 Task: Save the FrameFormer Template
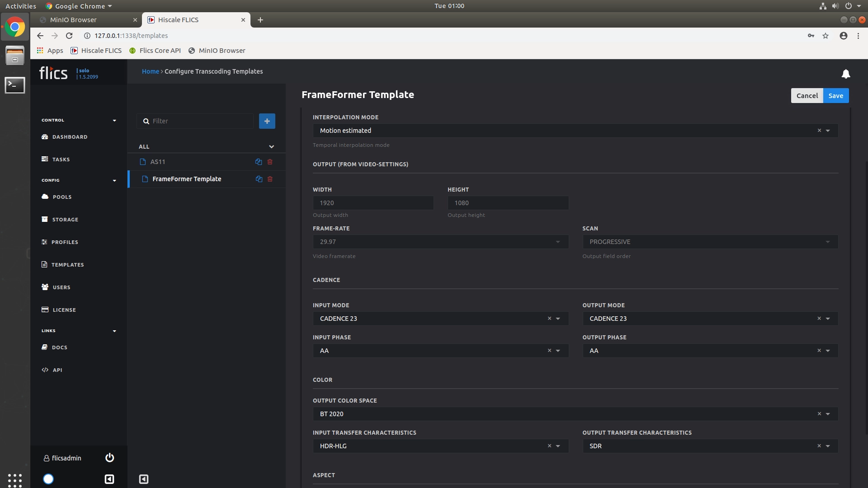(835, 96)
